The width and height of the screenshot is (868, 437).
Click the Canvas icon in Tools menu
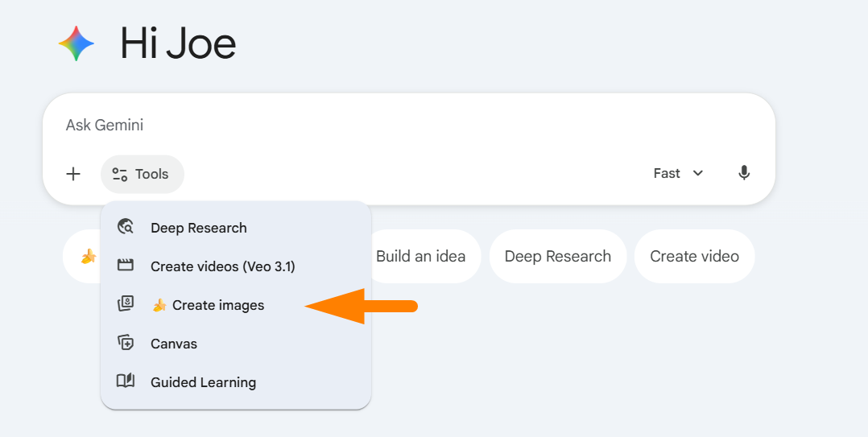coord(125,343)
